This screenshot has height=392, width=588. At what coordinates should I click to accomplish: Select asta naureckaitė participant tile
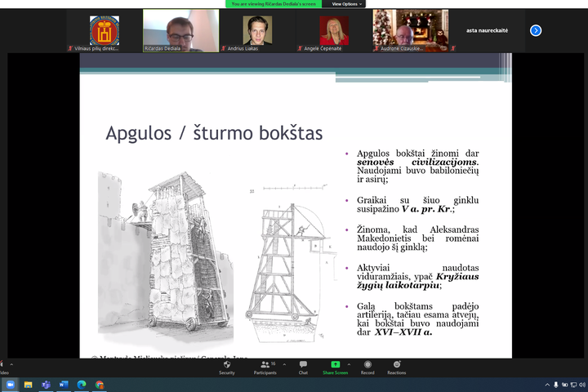coord(487,30)
